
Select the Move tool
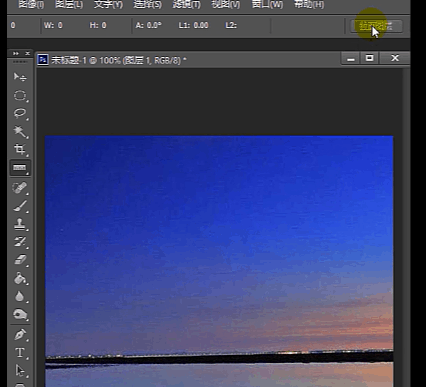pos(20,77)
